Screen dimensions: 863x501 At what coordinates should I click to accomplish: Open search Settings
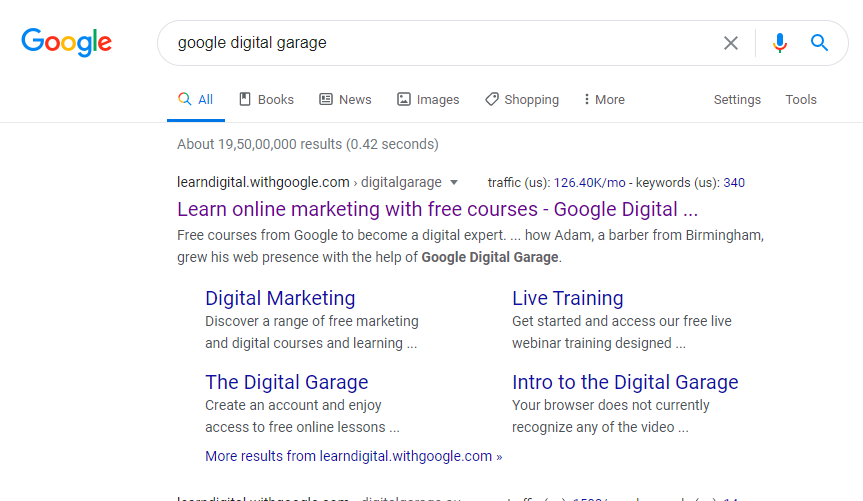click(x=737, y=100)
